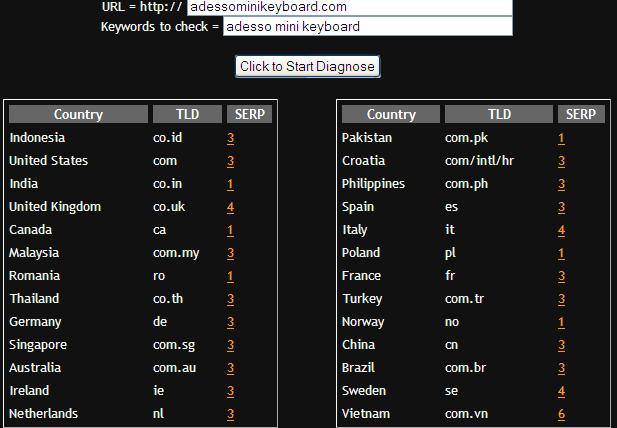Select the Philippines country cell

coord(373,184)
